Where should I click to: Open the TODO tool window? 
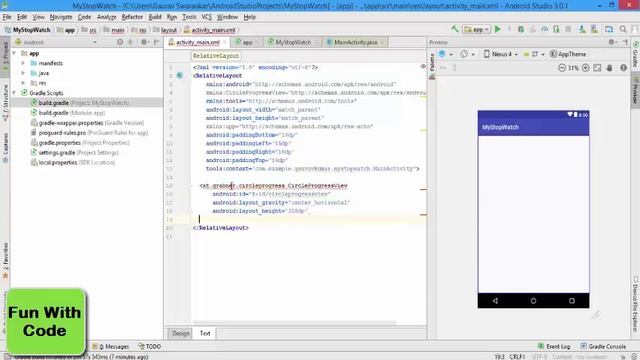pyautogui.click(x=150, y=347)
